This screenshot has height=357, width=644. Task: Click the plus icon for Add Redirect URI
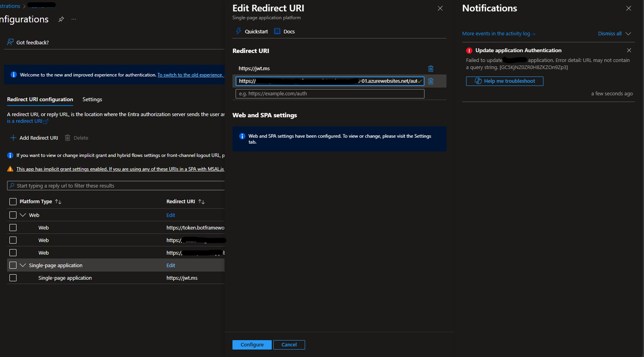click(13, 138)
